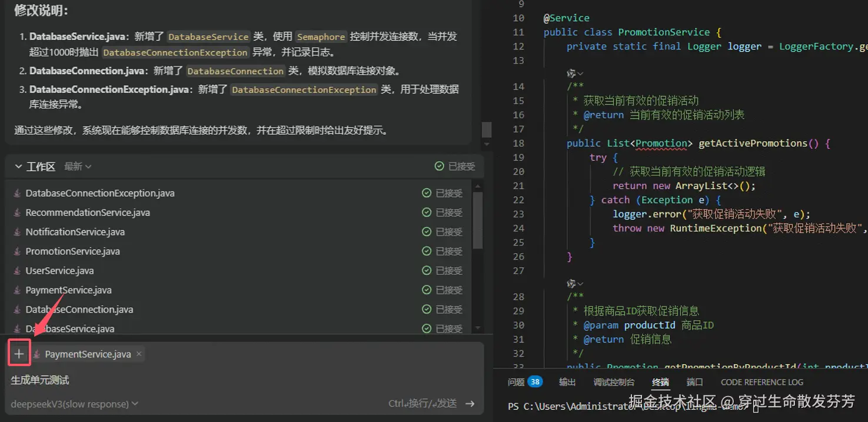Click Java file icon beside RecommendationService.java
Screen dimensions: 868x422
[17, 212]
